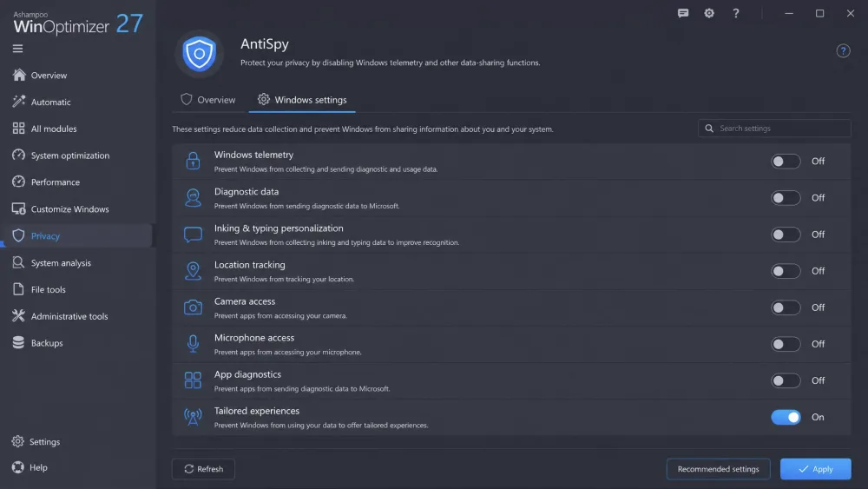Open Privacy in the sidebar
868x489 pixels.
pos(76,235)
